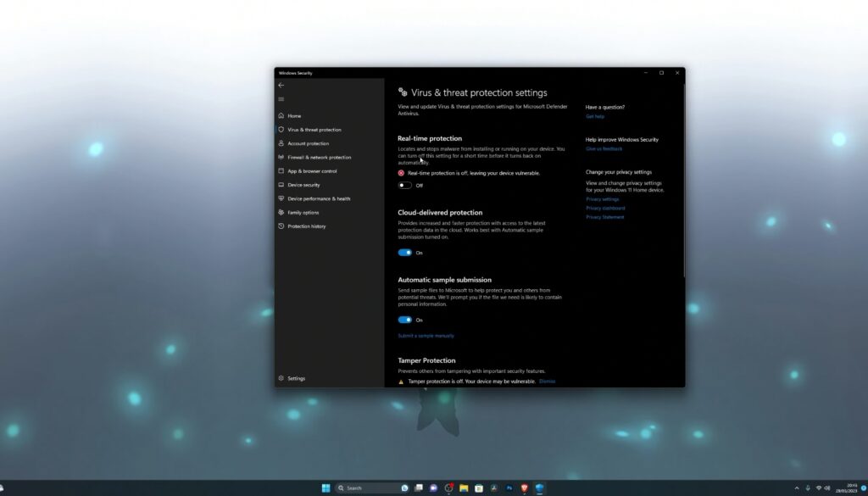Turn on Real-time protection toggle
The width and height of the screenshot is (868, 496).
point(404,186)
